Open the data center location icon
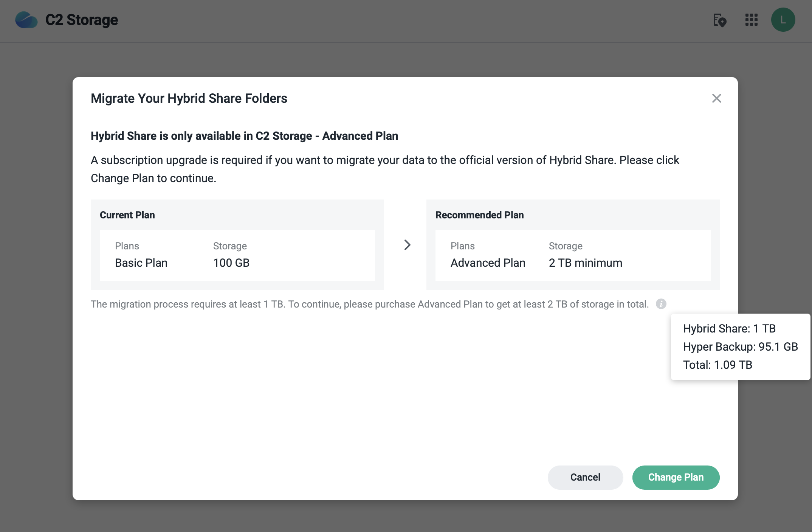Viewport: 812px width, 532px height. pyautogui.click(x=719, y=20)
